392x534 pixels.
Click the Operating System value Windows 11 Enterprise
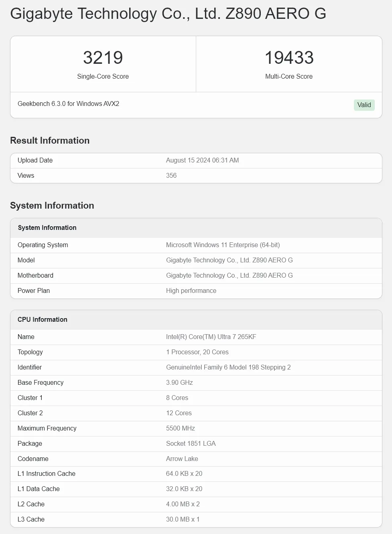(223, 245)
